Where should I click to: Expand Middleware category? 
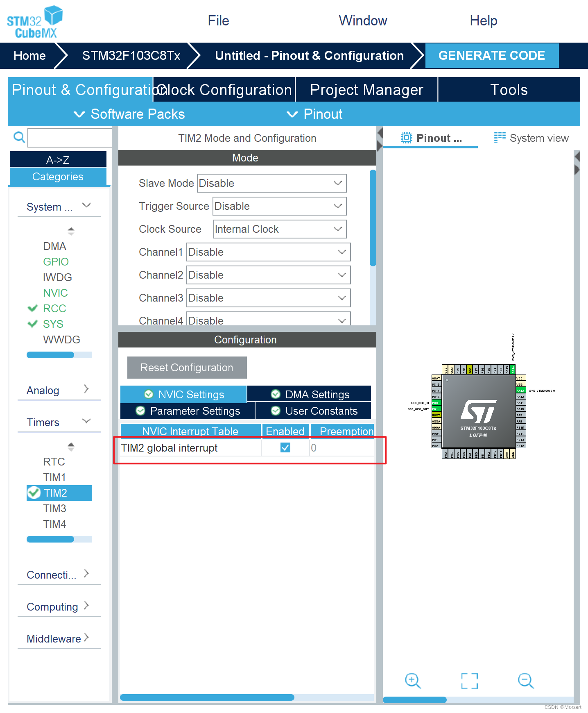tap(59, 638)
